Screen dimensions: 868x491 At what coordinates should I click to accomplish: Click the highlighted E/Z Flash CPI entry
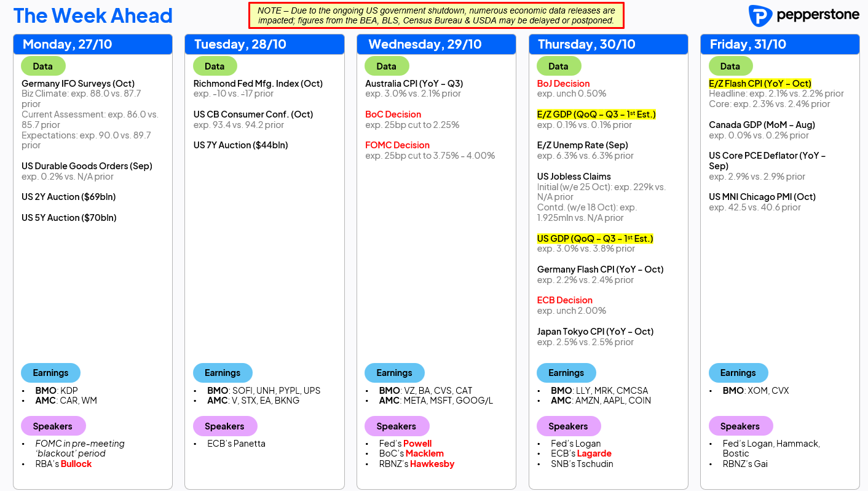[760, 84]
